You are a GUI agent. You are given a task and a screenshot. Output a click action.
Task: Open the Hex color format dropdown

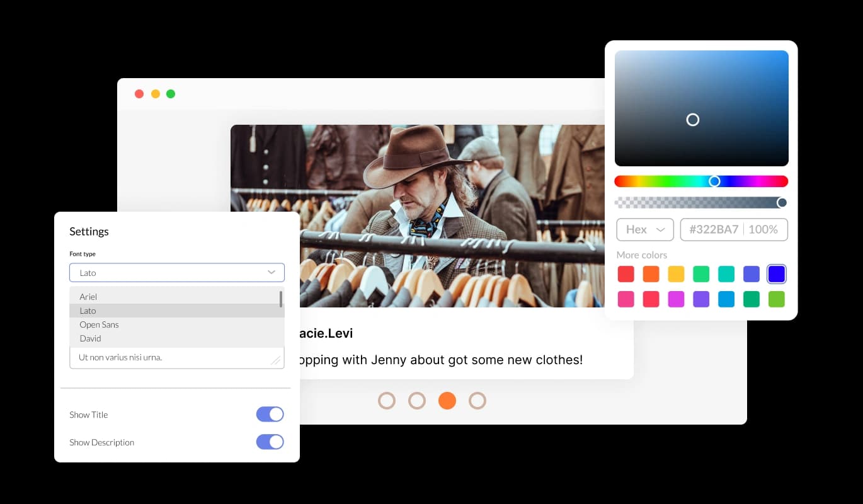pyautogui.click(x=645, y=229)
